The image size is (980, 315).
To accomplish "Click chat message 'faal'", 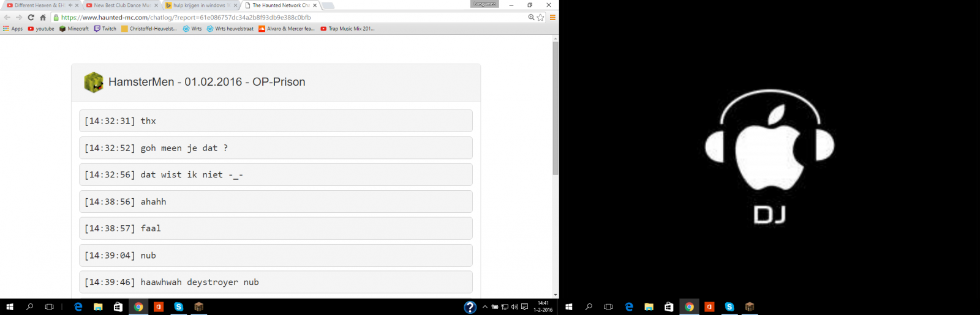I will tap(276, 228).
